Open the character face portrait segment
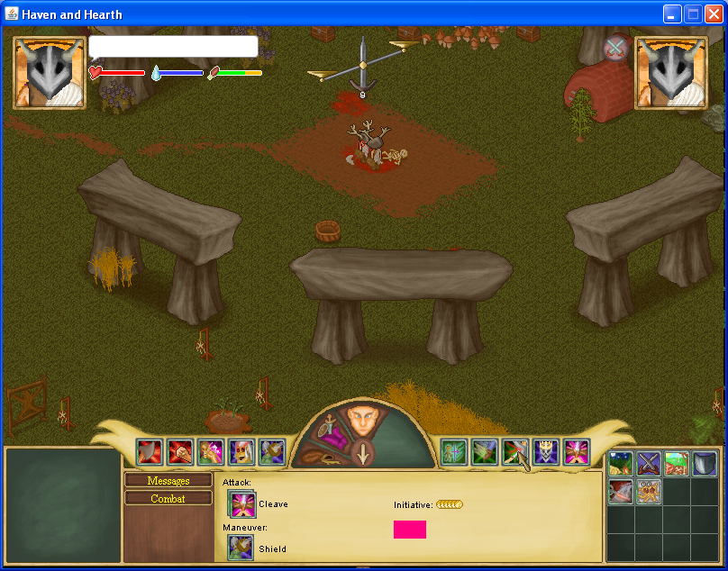Screen dimensions: 728x571 363,420
